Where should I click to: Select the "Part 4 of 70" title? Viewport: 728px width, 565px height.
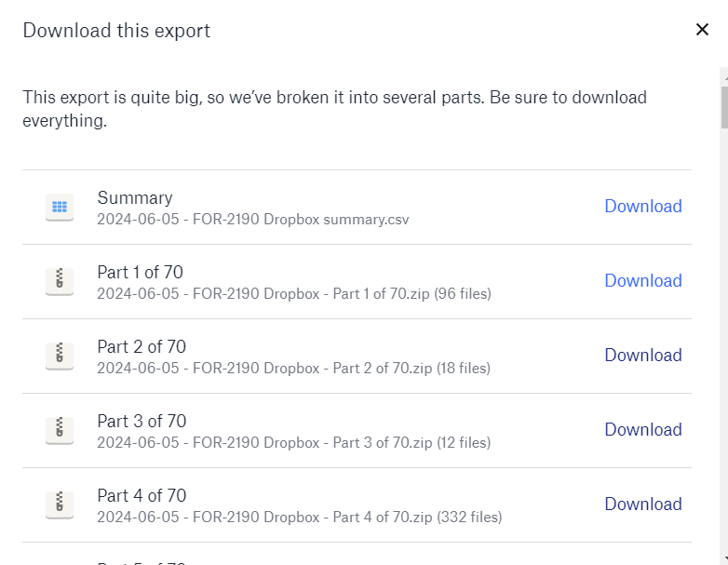(x=142, y=495)
